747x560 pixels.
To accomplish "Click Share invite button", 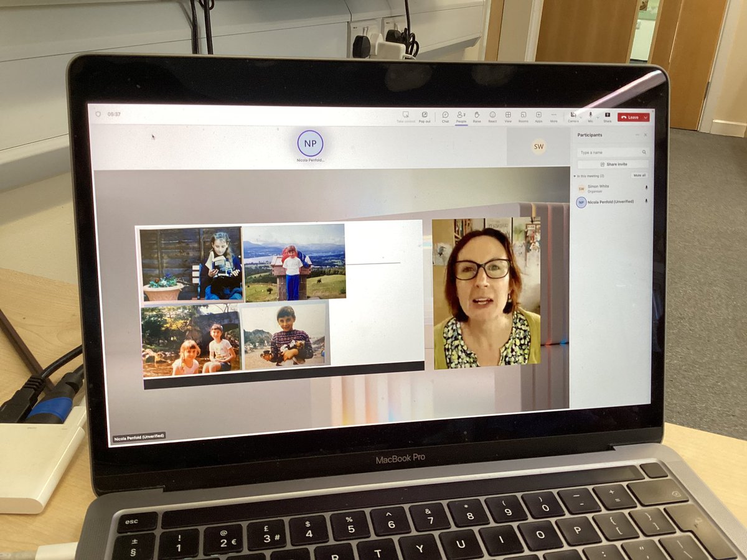I will 613,164.
